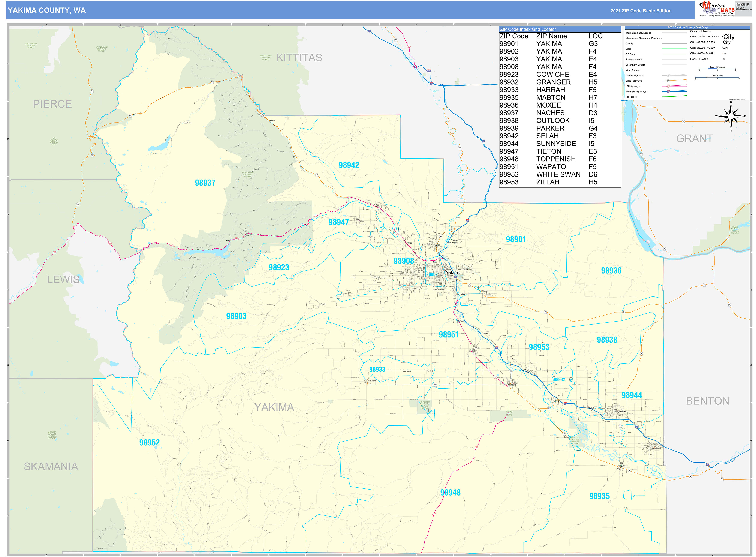The height and width of the screenshot is (557, 756).
Task: Click the 98947 ZIP label on map
Action: point(338,222)
